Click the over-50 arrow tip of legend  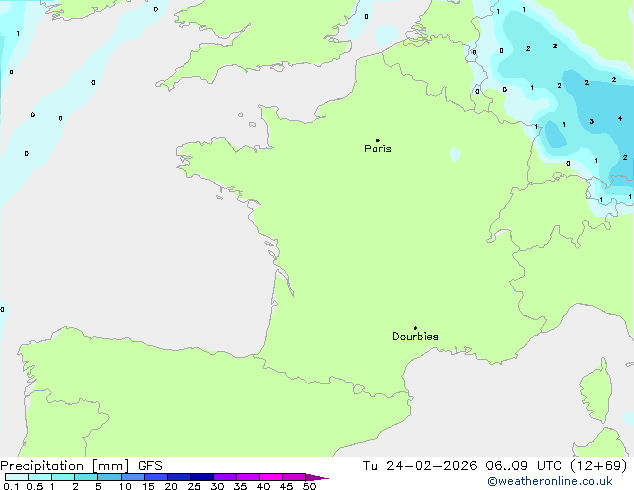(317, 477)
